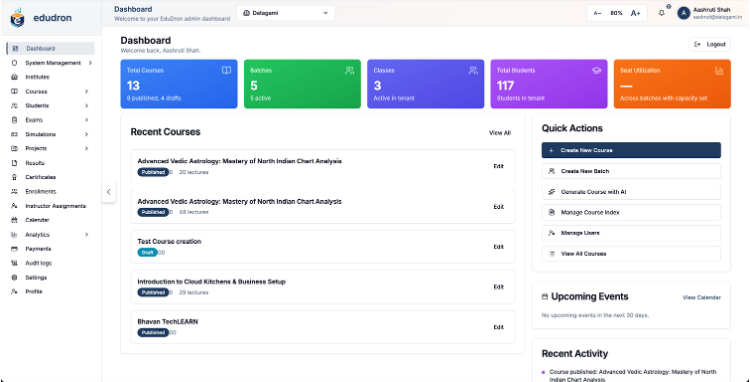Click the Logout button

coord(710,44)
